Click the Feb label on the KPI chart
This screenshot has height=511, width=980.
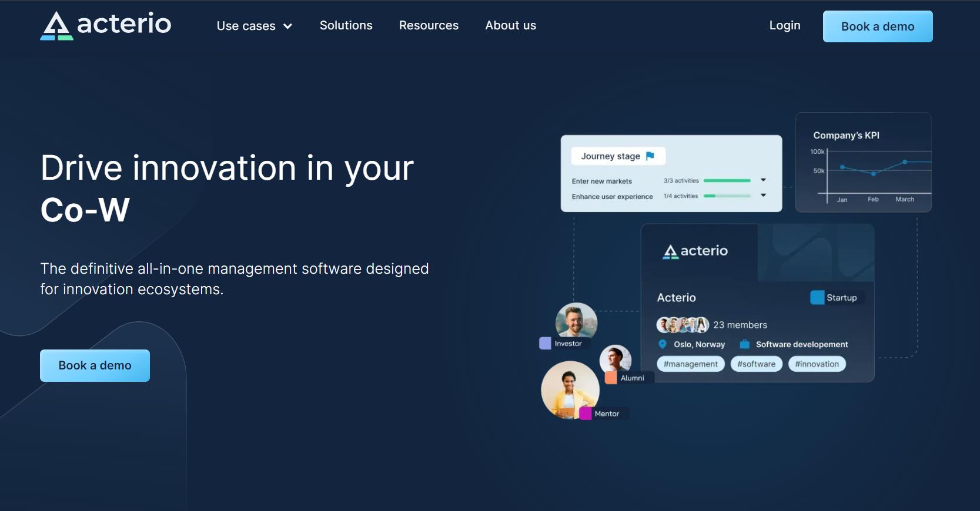click(873, 199)
